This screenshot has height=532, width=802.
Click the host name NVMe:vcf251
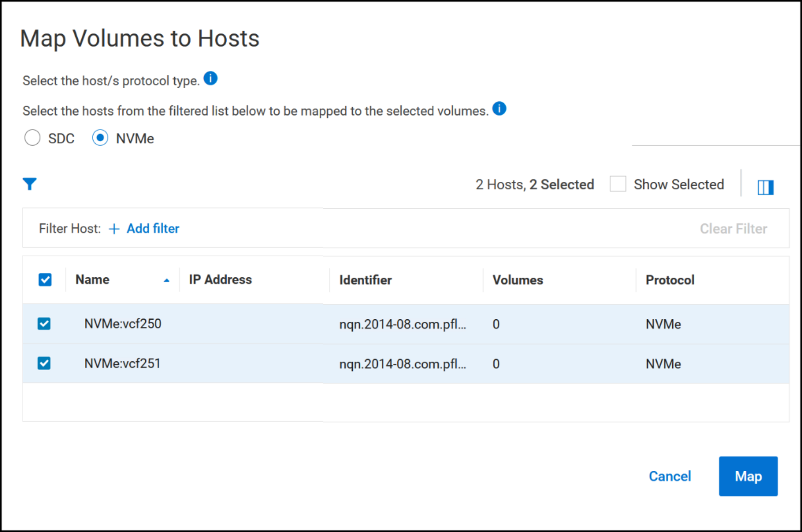pos(122,363)
